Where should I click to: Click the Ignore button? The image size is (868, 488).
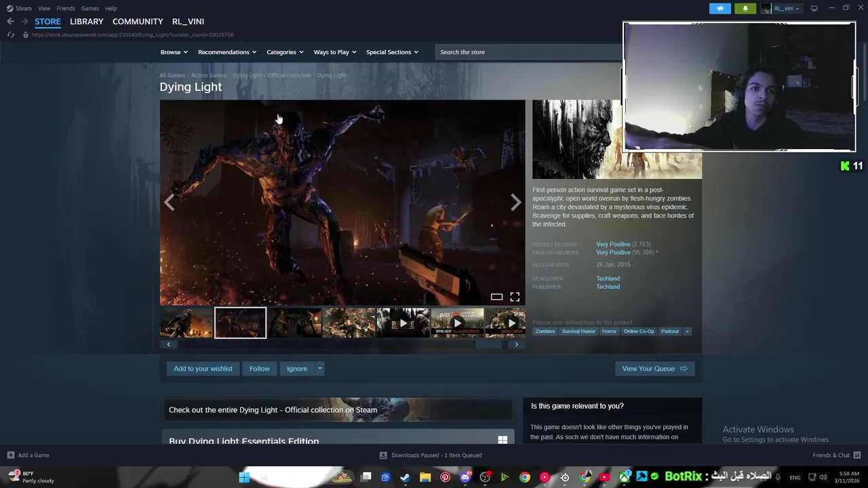(297, 369)
